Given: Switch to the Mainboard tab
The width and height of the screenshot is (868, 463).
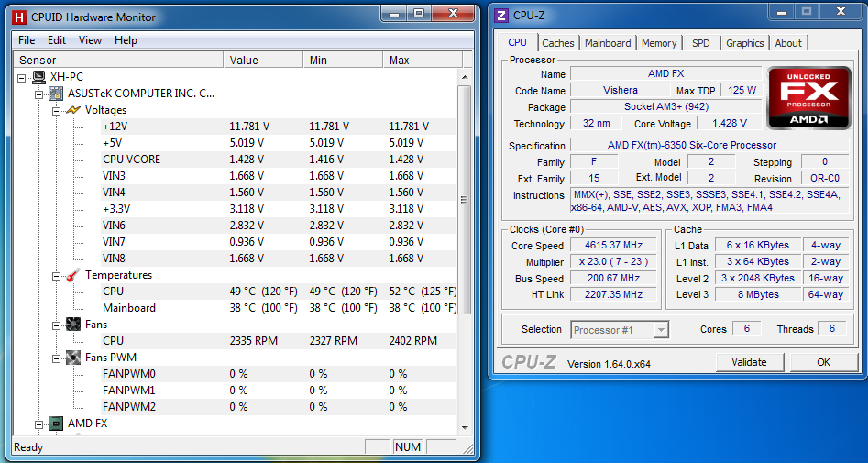Looking at the screenshot, I should (x=608, y=43).
